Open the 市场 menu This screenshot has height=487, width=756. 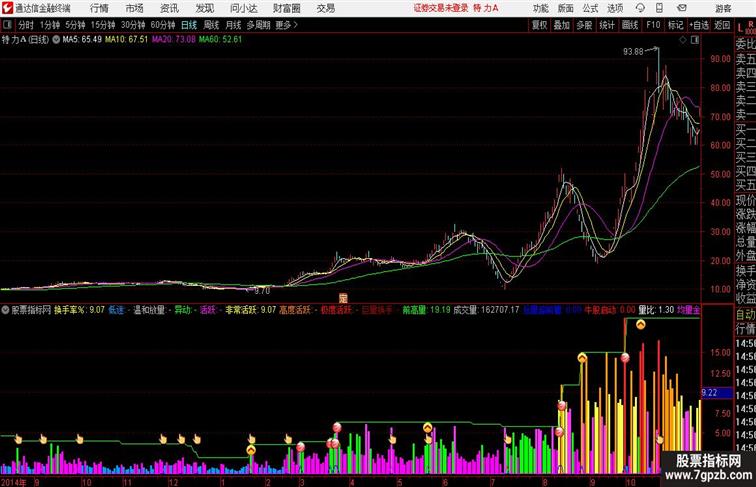pyautogui.click(x=135, y=8)
